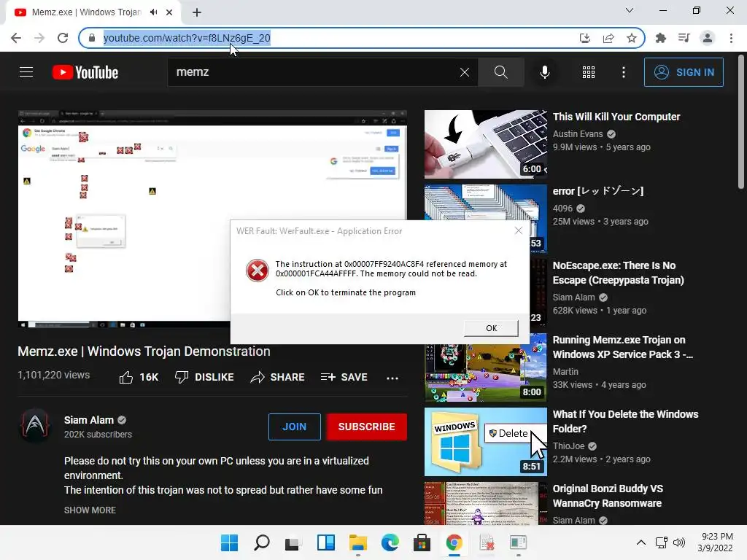Viewport: 747px width, 560px height.
Task: Click the browser forward arrow
Action: [39, 38]
